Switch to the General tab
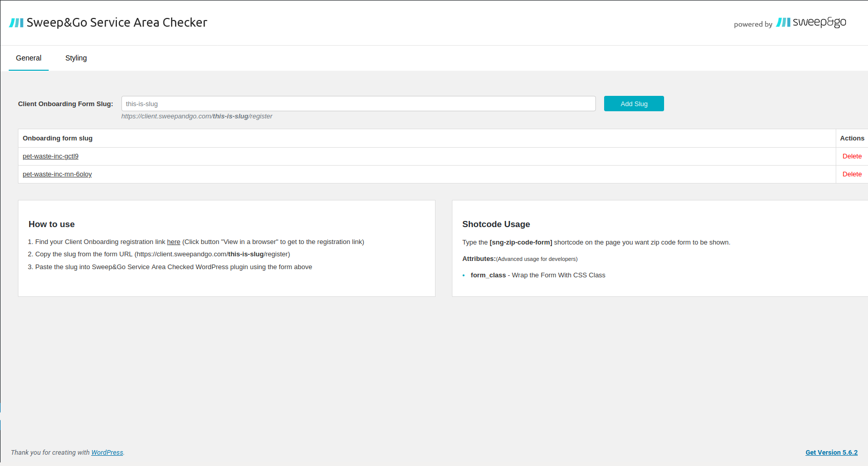 pos(29,58)
